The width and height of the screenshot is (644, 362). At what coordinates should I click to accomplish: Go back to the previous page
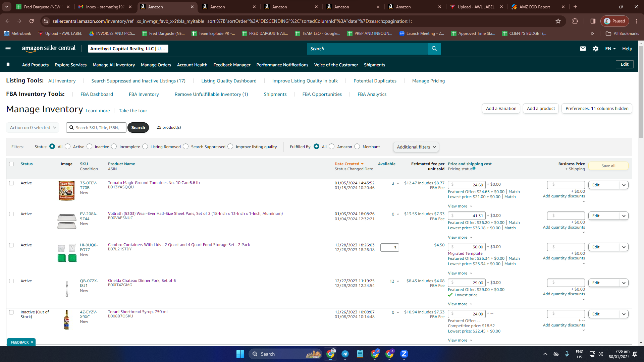point(7,21)
